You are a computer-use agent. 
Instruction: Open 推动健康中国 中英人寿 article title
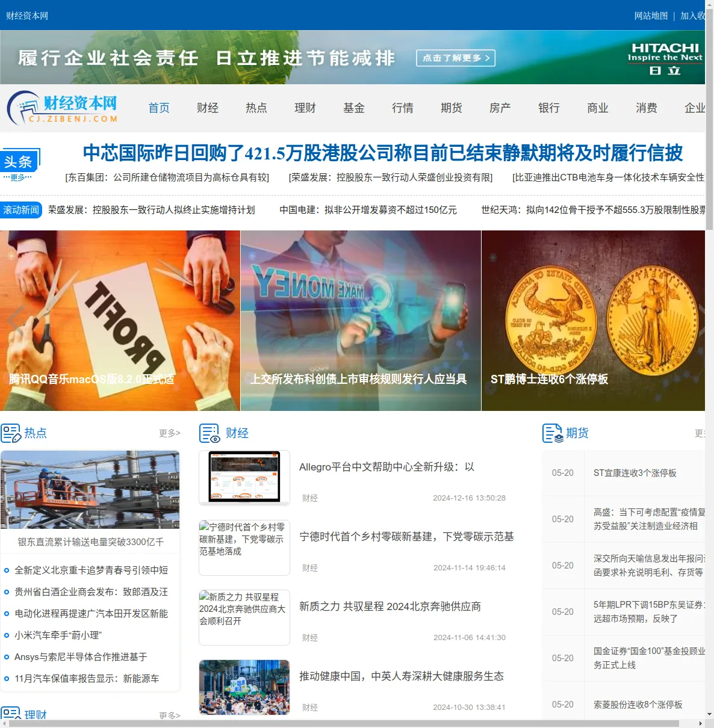coord(402,676)
